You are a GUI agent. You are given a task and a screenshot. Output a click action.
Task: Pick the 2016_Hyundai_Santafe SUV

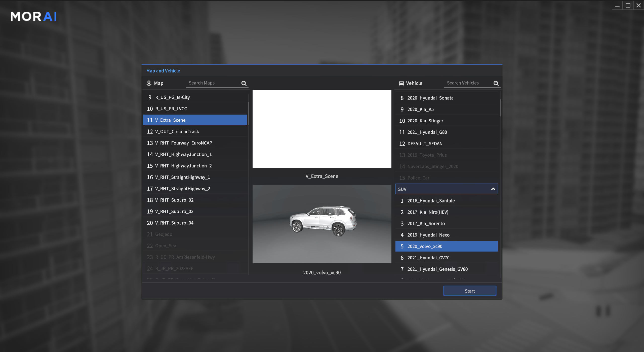[431, 201]
